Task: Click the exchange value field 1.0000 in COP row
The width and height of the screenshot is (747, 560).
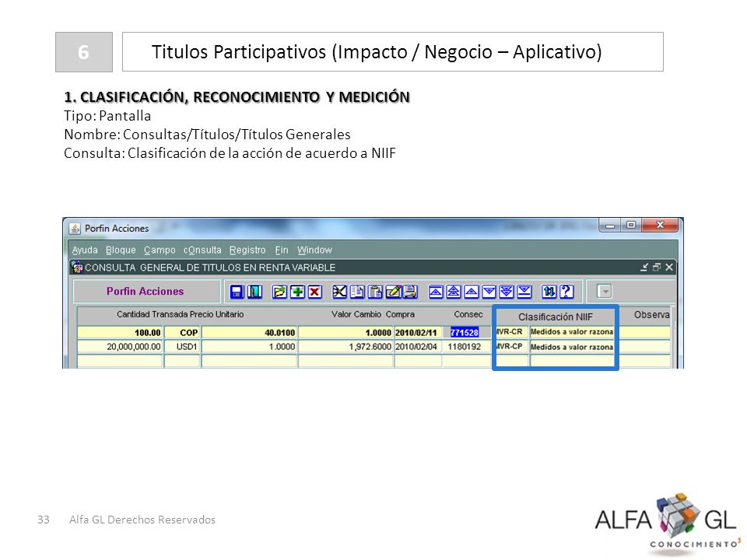Action: (x=345, y=332)
